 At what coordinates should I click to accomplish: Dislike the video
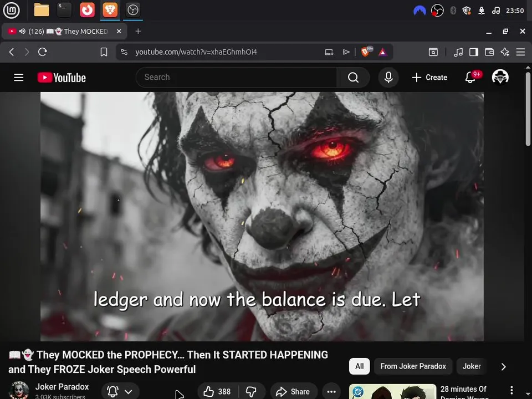pyautogui.click(x=252, y=392)
